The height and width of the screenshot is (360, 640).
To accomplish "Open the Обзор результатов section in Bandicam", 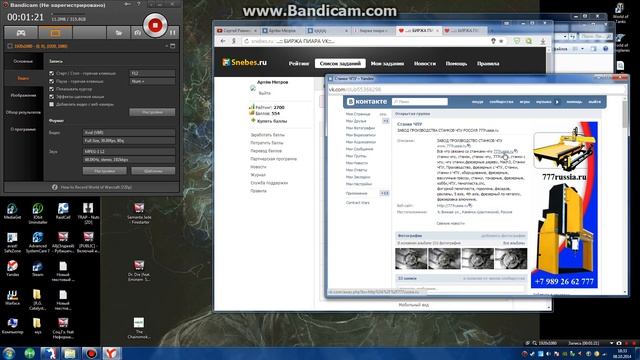I will coord(23,112).
